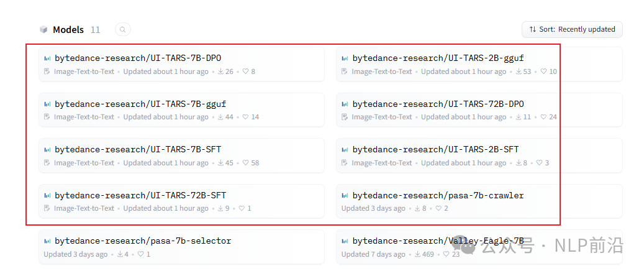Click 'Updated 3 days ago' under pasa-7b-selector
The width and height of the screenshot is (644, 271).
pos(76,254)
